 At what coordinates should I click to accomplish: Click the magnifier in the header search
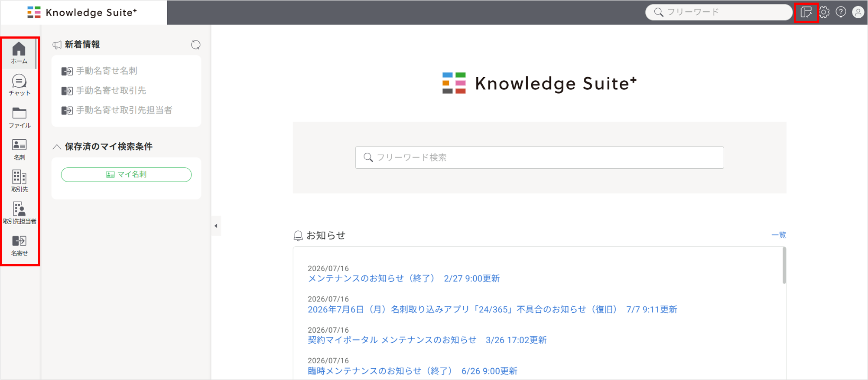pyautogui.click(x=659, y=12)
